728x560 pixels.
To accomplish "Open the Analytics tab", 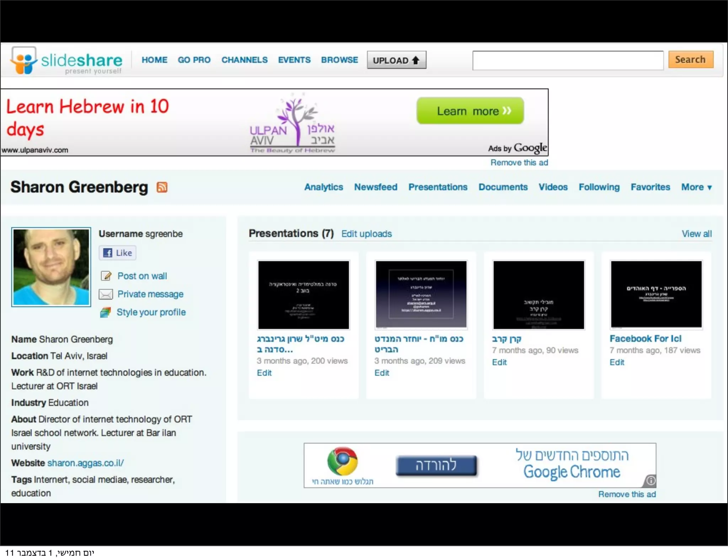I will click(323, 187).
